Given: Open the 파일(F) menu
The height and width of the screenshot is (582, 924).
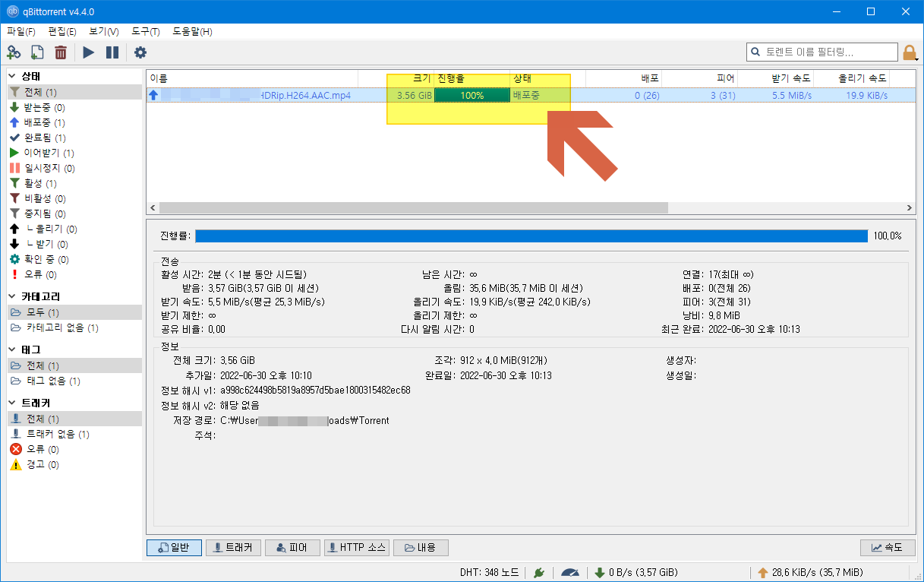Looking at the screenshot, I should pyautogui.click(x=21, y=31).
